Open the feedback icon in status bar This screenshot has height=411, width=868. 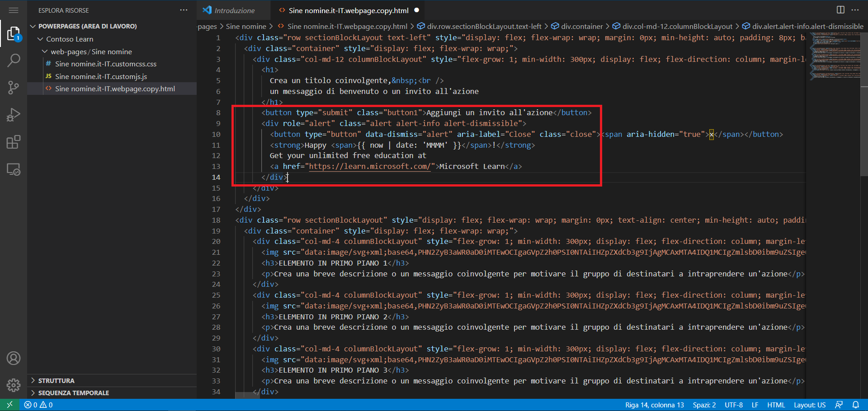coord(839,405)
